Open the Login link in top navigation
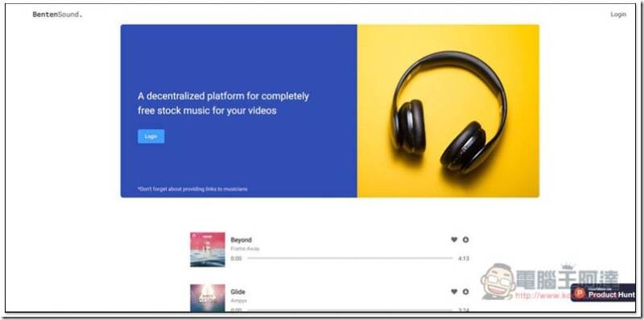The height and width of the screenshot is (320, 644). coord(618,15)
